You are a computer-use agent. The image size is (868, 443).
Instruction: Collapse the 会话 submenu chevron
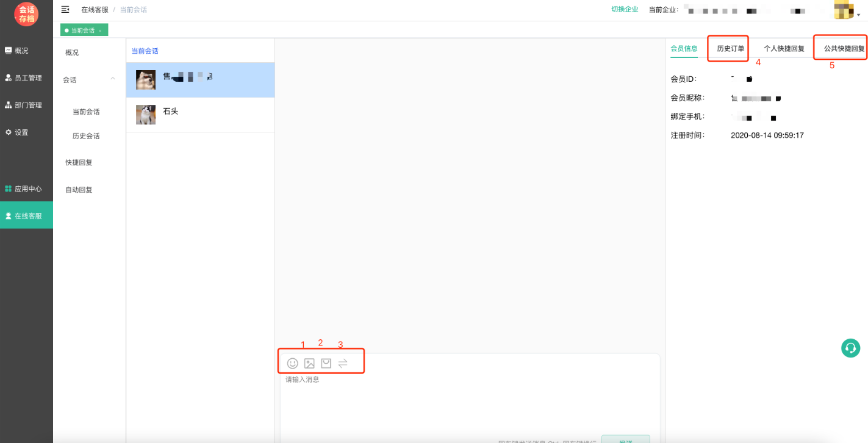pyautogui.click(x=113, y=79)
